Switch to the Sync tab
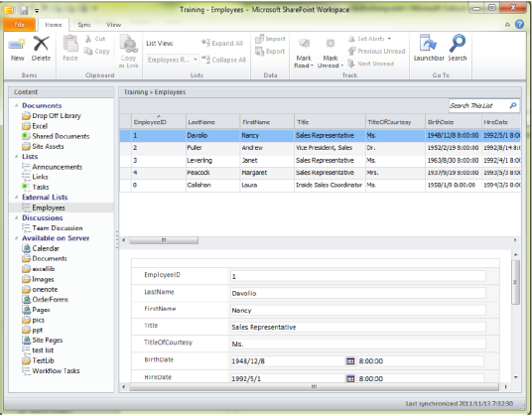 [x=83, y=25]
